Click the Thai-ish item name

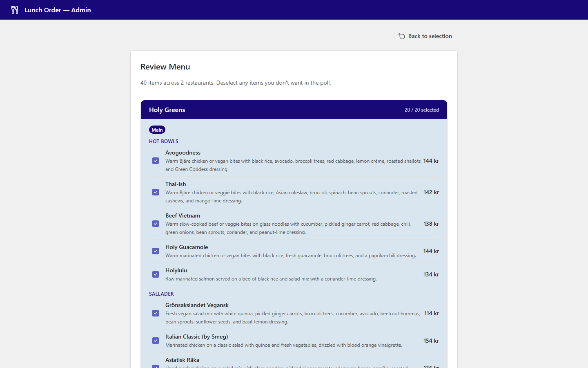click(176, 184)
